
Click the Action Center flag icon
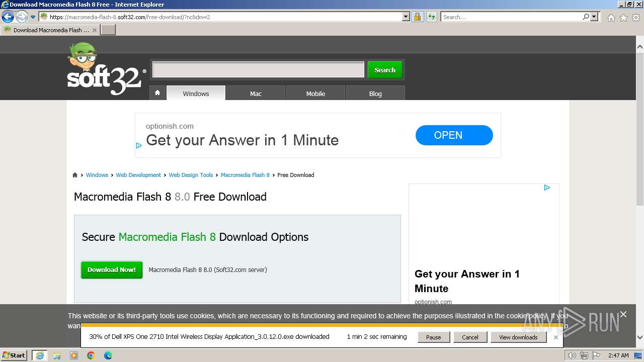coord(596,355)
